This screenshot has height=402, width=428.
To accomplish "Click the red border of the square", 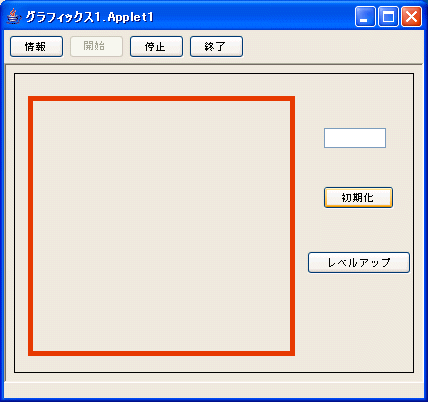I will [x=162, y=99].
